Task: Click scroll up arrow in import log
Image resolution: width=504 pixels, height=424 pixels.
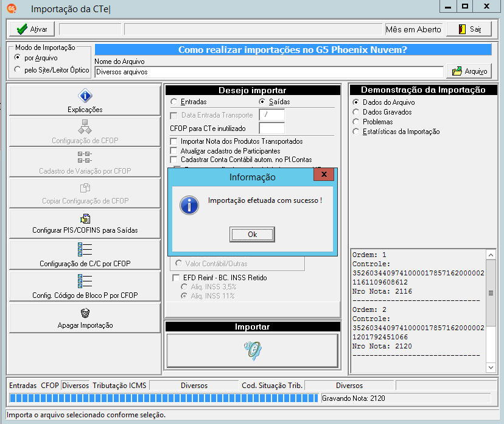Action: [491, 255]
